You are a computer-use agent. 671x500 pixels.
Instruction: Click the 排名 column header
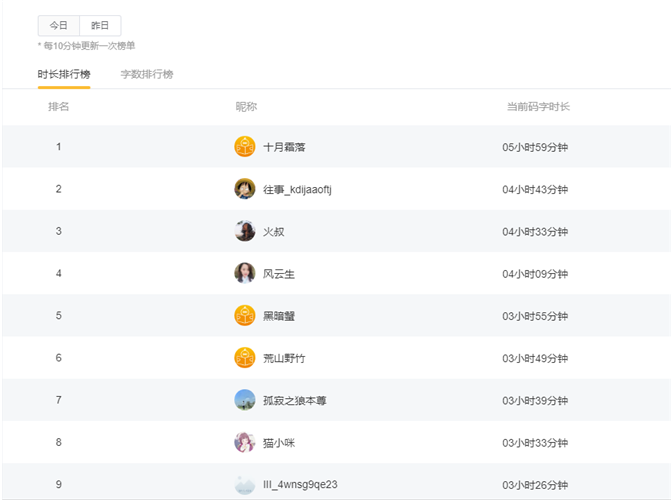point(59,107)
